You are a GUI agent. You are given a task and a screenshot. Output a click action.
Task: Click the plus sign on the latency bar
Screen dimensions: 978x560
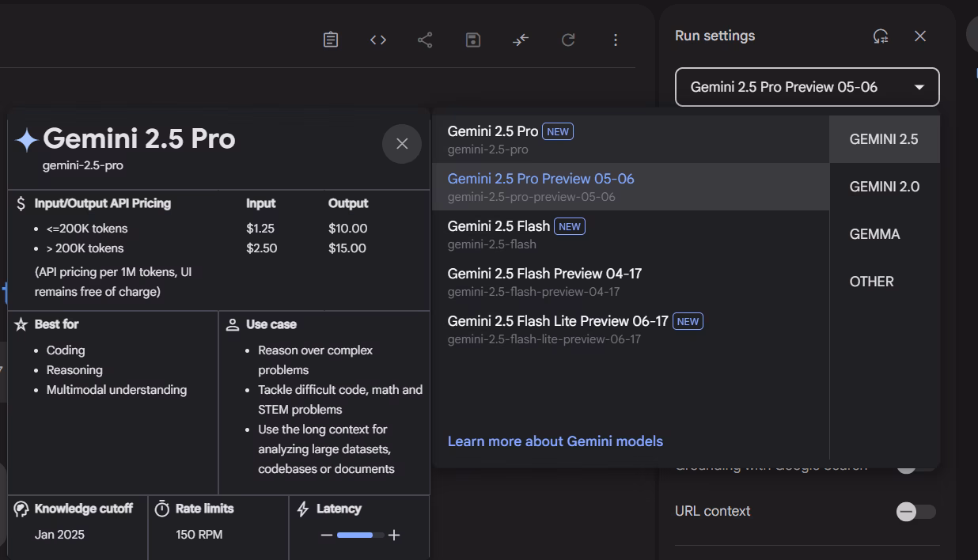[x=394, y=535]
